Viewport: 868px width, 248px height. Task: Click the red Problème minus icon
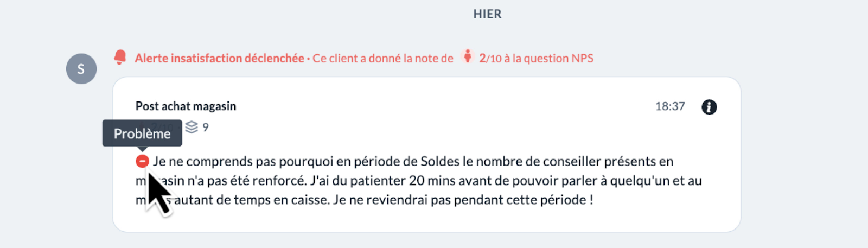(142, 161)
